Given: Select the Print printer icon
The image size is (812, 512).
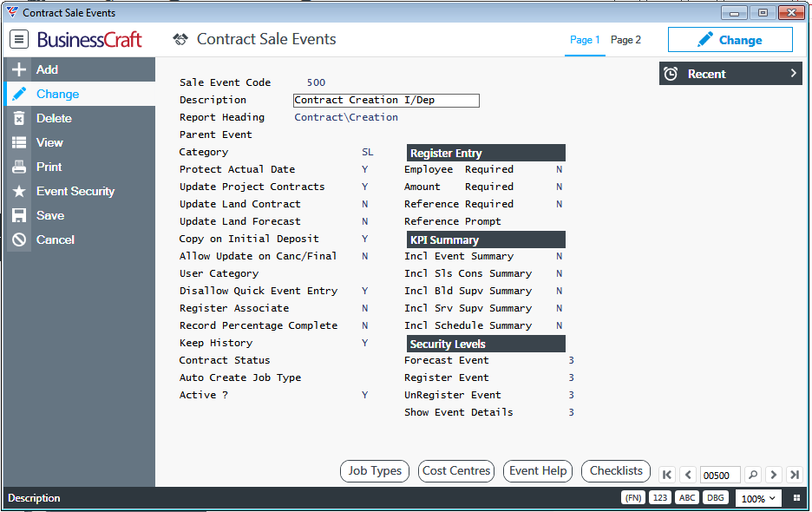Looking at the screenshot, I should tap(19, 167).
